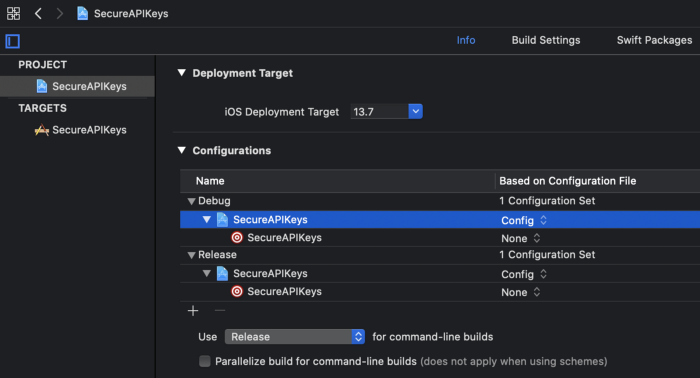The width and height of the screenshot is (700, 378).
Task: Open the related items grid menu
Action: [13, 13]
